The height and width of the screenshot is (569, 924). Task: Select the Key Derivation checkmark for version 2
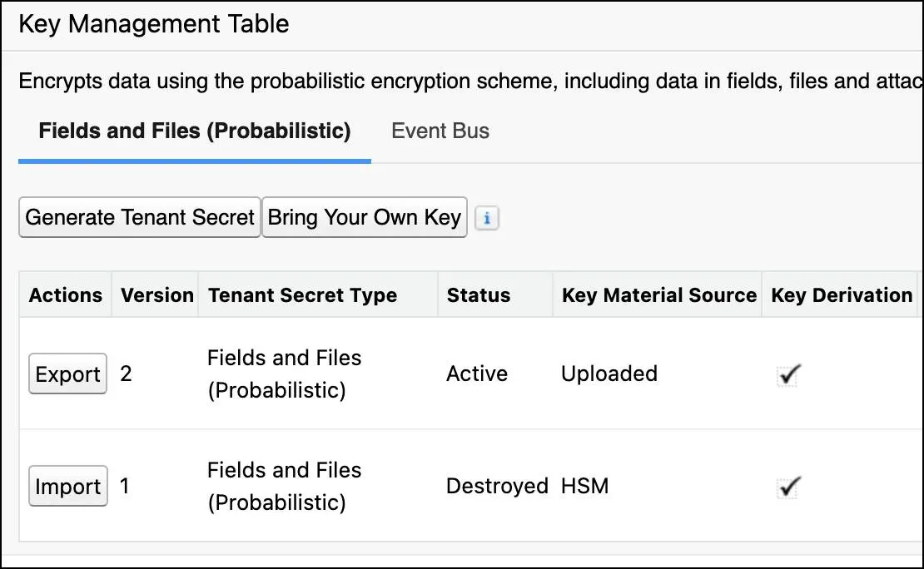tap(787, 374)
